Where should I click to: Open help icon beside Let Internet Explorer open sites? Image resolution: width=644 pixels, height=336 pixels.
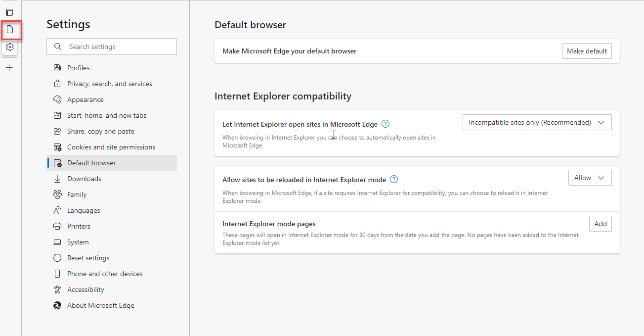pyautogui.click(x=386, y=124)
